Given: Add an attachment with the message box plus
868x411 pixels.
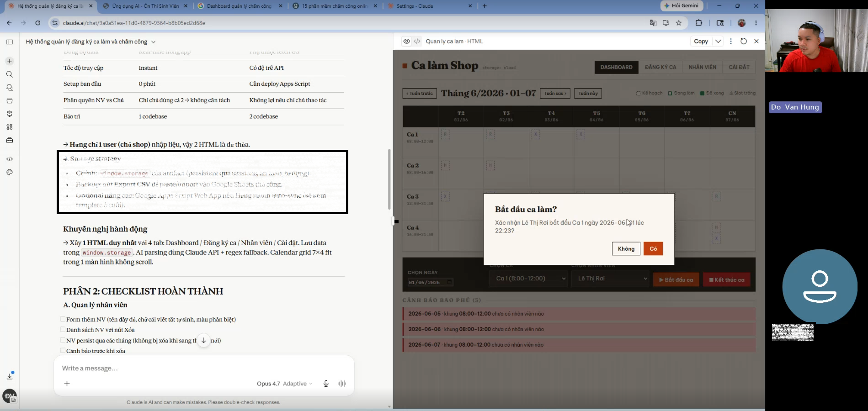Looking at the screenshot, I should [x=67, y=384].
